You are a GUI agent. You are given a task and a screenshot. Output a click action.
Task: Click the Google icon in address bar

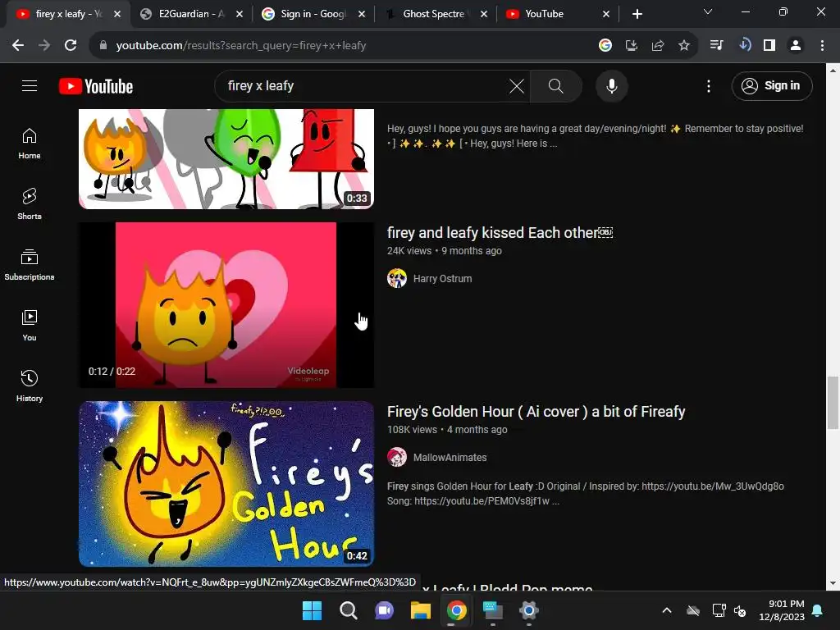[605, 46]
